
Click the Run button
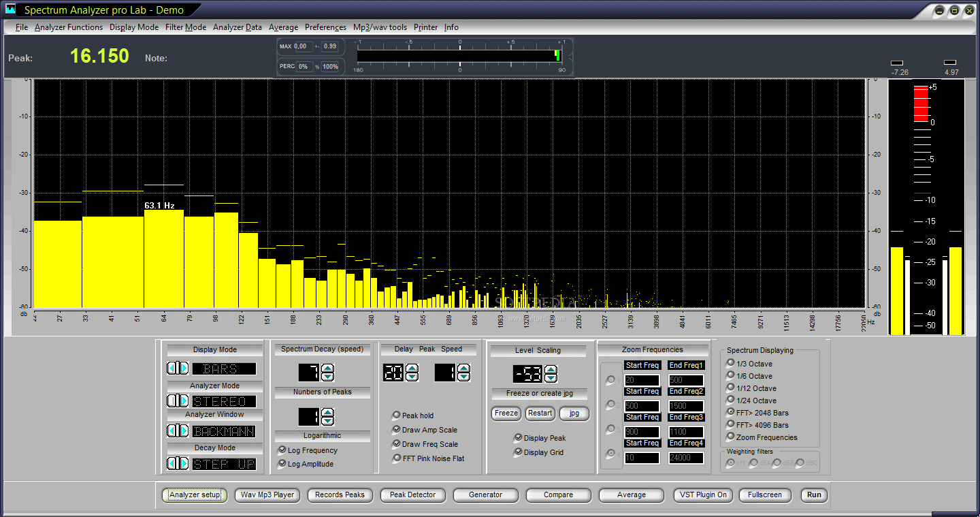pos(814,495)
